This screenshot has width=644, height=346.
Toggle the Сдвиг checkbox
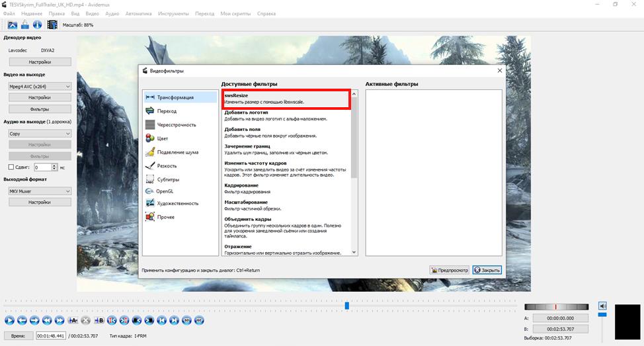pyautogui.click(x=11, y=167)
